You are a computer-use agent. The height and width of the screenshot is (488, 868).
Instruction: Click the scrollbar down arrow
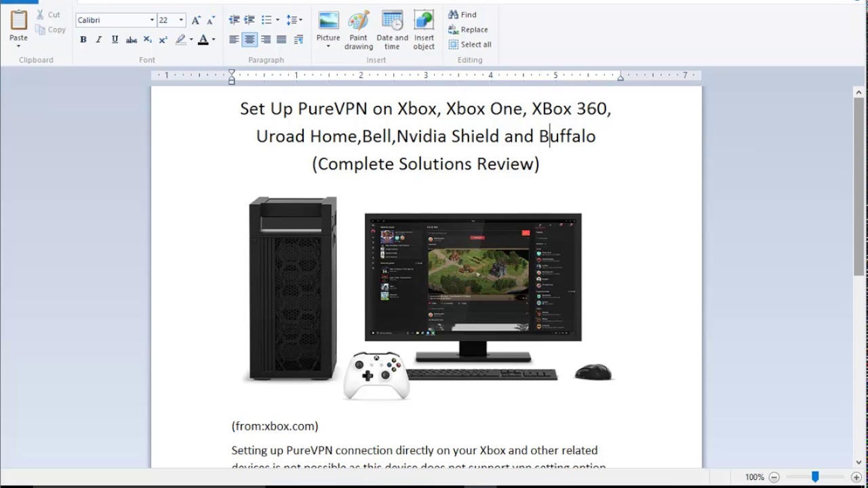[859, 462]
